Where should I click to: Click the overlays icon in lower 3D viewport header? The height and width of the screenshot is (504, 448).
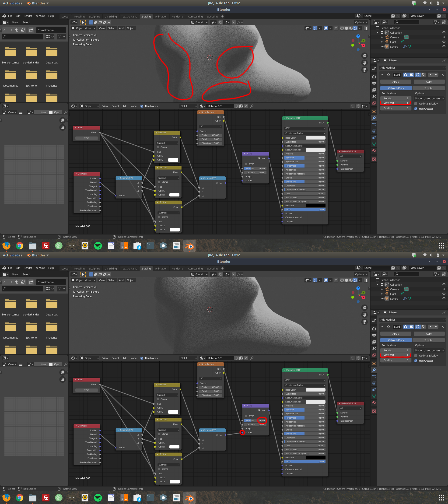tap(326, 280)
